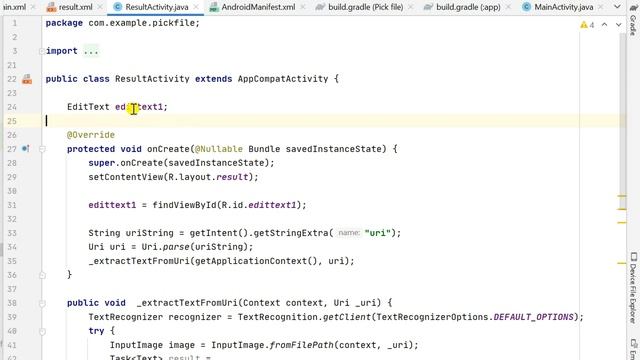640x360 pixels.
Task: Go to previous highlighted problem arrow
Action: 604,25
